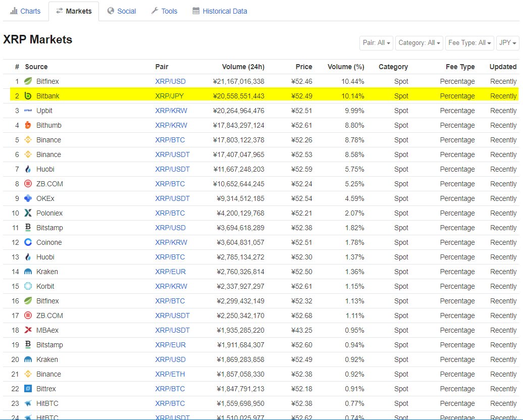523x420 pixels.
Task: Click the OKEx logo icon
Action: [x=28, y=198]
